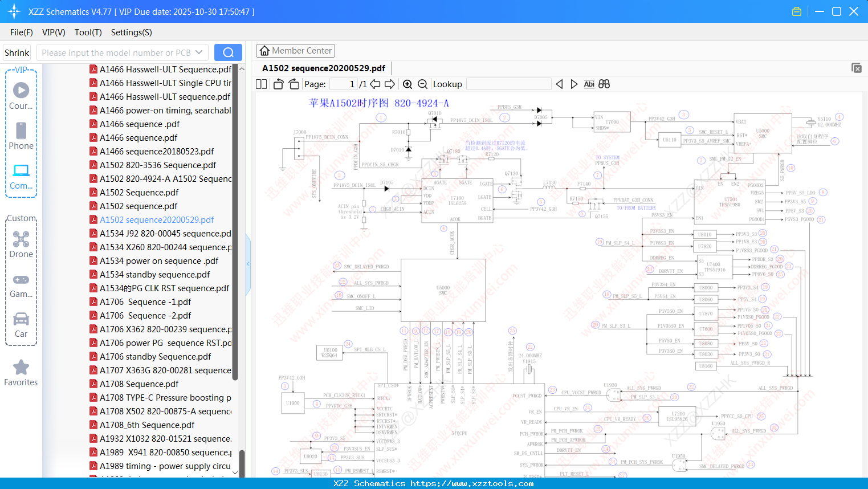Zoom out of the PDF
This screenshot has width=868, height=489.
pyautogui.click(x=423, y=84)
